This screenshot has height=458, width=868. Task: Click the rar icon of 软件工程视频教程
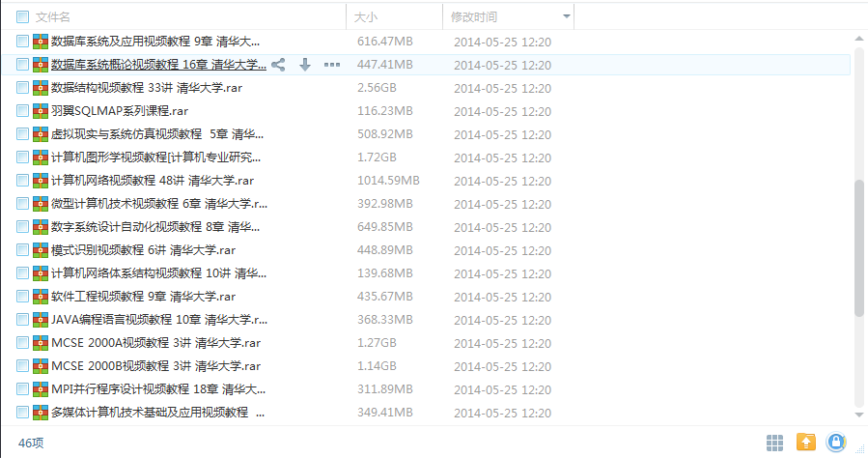click(x=41, y=297)
